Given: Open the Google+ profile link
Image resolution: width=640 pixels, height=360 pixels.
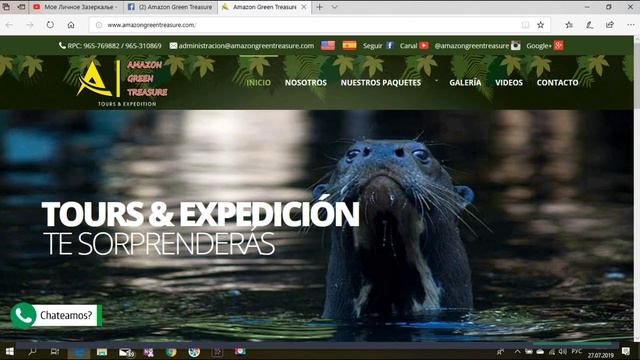Looking at the screenshot, I should coord(545,46).
